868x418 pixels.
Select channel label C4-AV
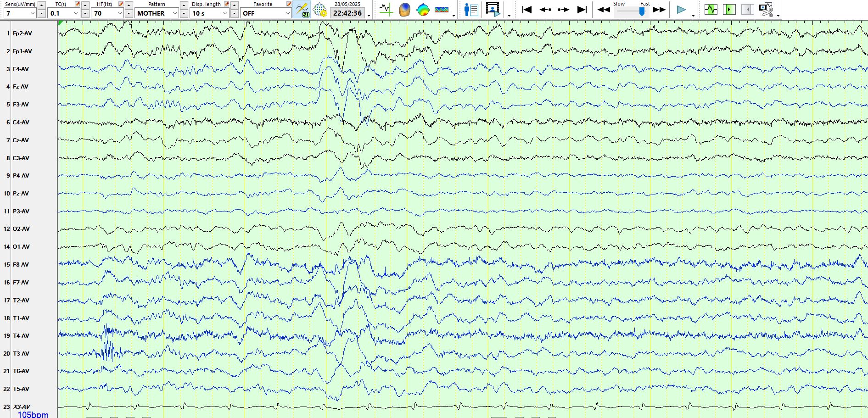pos(21,123)
